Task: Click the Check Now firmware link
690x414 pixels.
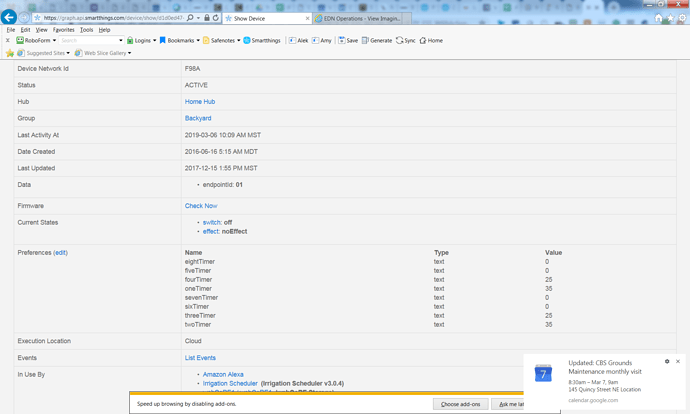Action: point(201,206)
